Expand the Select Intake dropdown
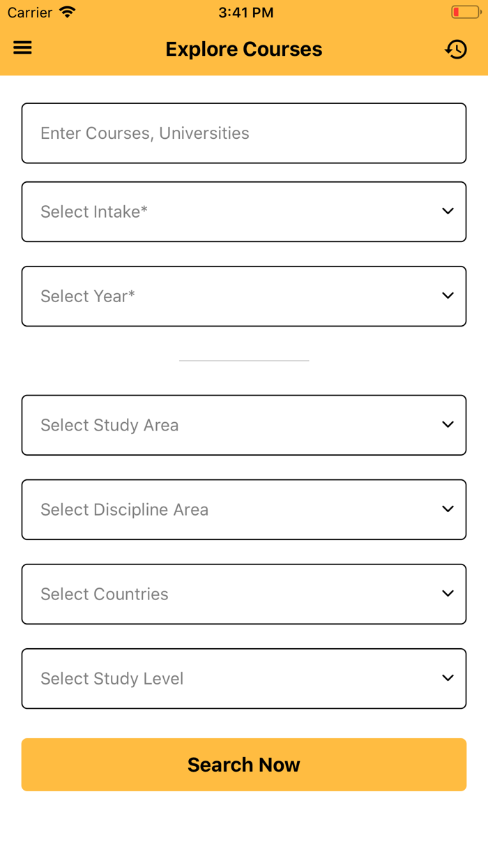The height and width of the screenshot is (868, 488). (x=244, y=211)
